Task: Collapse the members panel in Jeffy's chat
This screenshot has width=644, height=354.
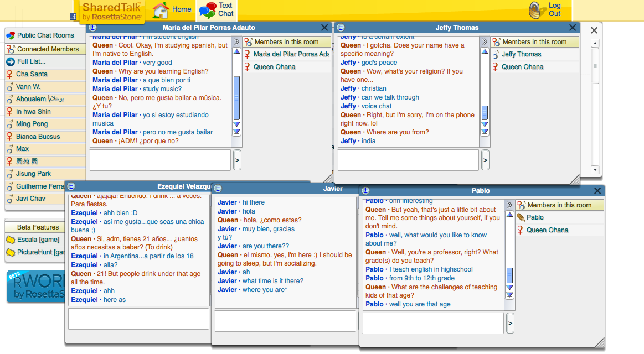Action: (x=485, y=41)
